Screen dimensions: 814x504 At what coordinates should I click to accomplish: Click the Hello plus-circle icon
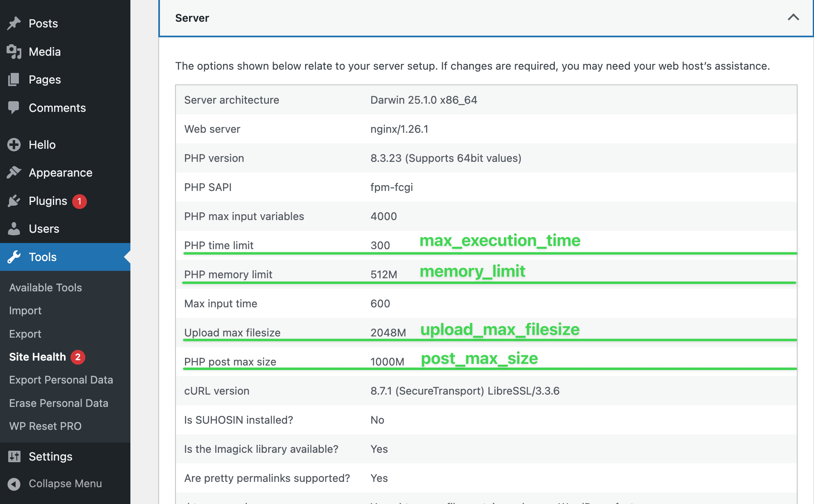click(14, 145)
